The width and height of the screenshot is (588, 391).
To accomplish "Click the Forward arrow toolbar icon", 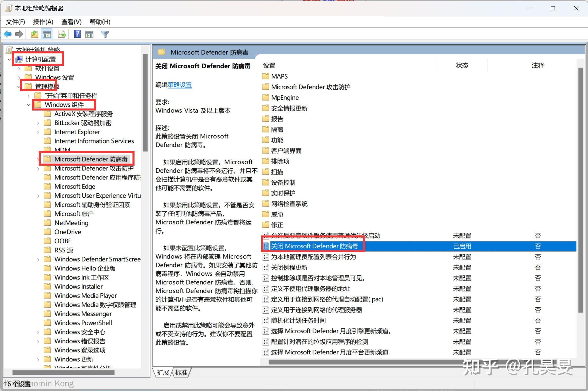I will [19, 34].
